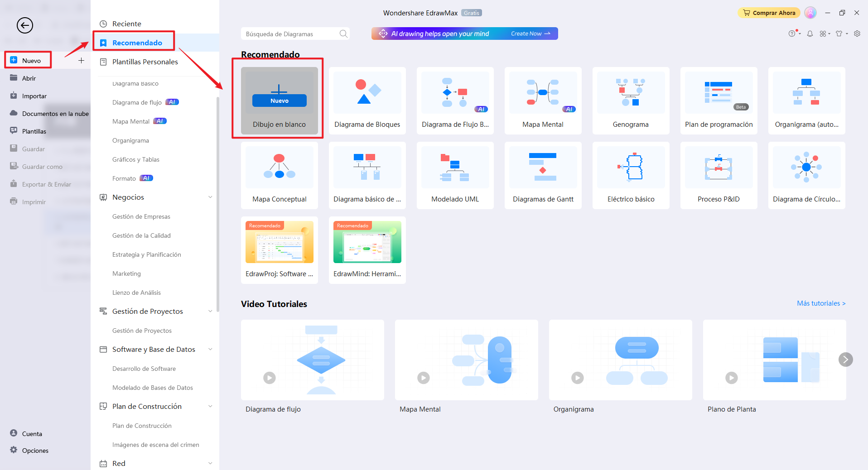
Task: Collapse the Negocios category chevron
Action: coord(210,197)
